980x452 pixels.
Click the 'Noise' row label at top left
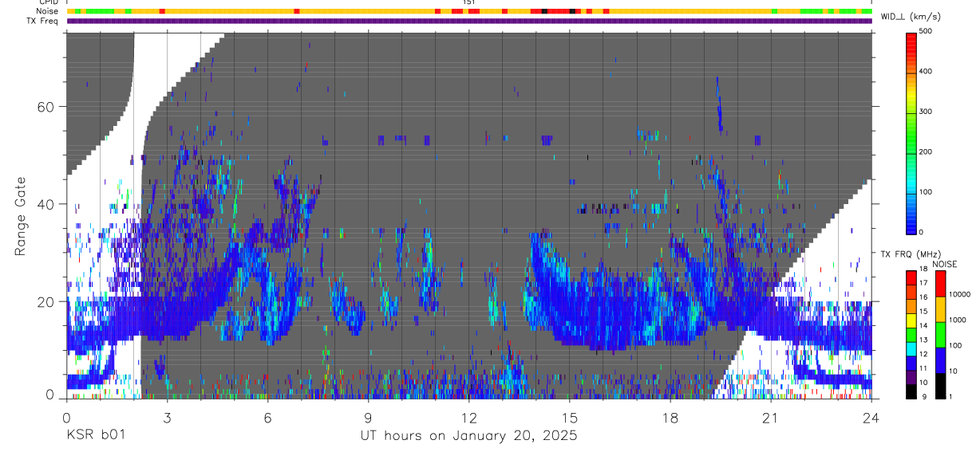(x=48, y=11)
